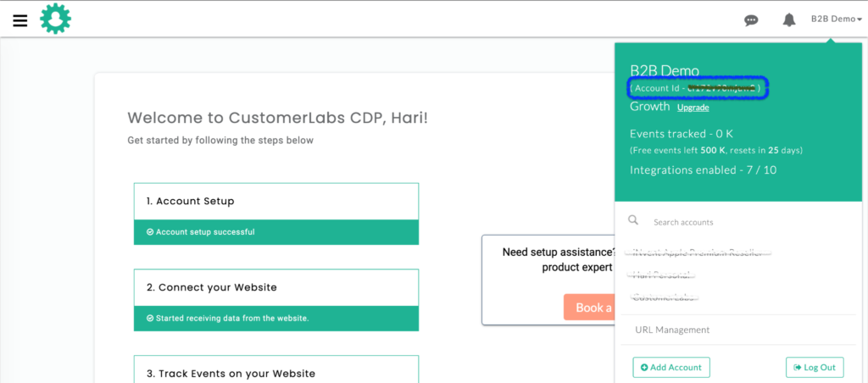
Task: Open the 2. Connect your Website step
Action: tap(276, 288)
